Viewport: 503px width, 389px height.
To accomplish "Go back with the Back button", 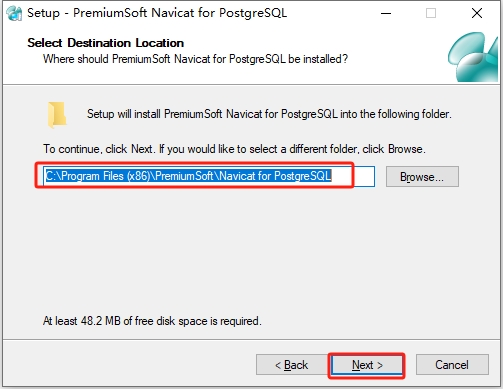I will 292,365.
